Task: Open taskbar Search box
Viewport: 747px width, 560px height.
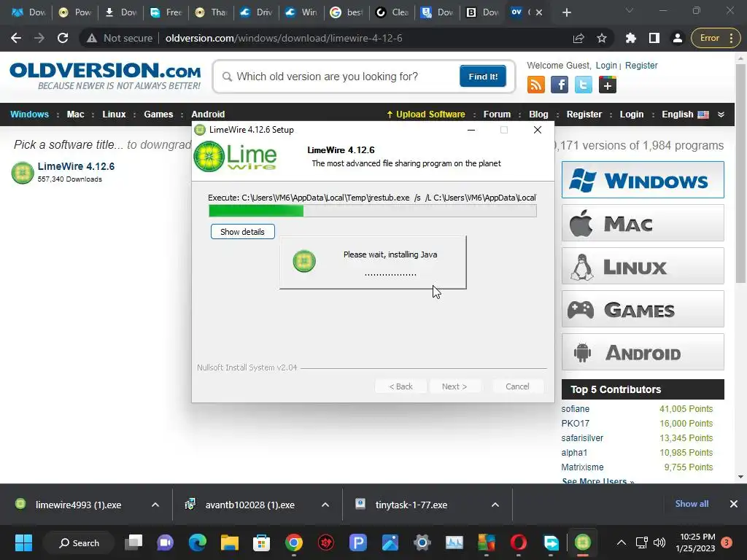Action: [x=79, y=542]
